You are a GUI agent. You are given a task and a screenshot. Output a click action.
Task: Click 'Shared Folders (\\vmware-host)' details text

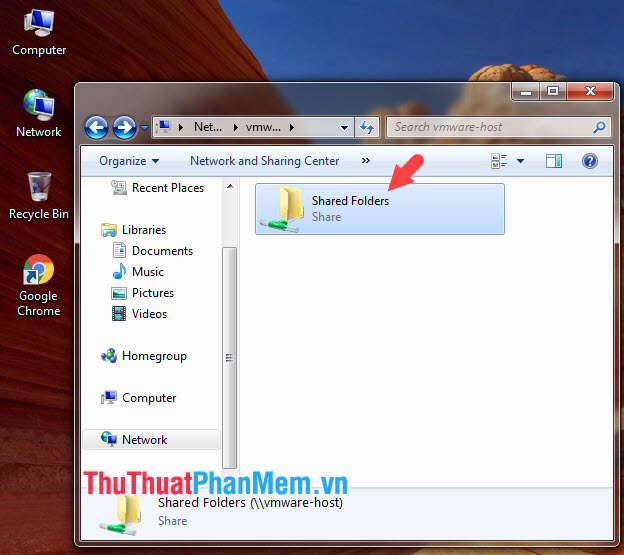click(x=250, y=503)
